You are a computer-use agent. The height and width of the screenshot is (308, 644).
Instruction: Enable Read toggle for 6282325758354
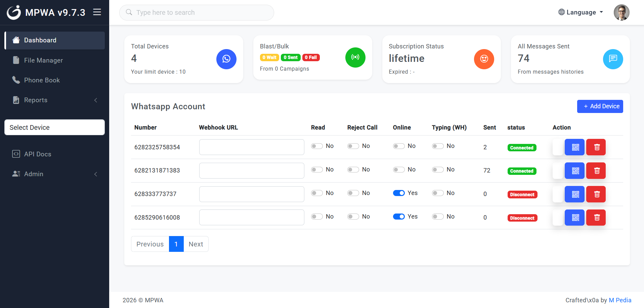(x=317, y=146)
